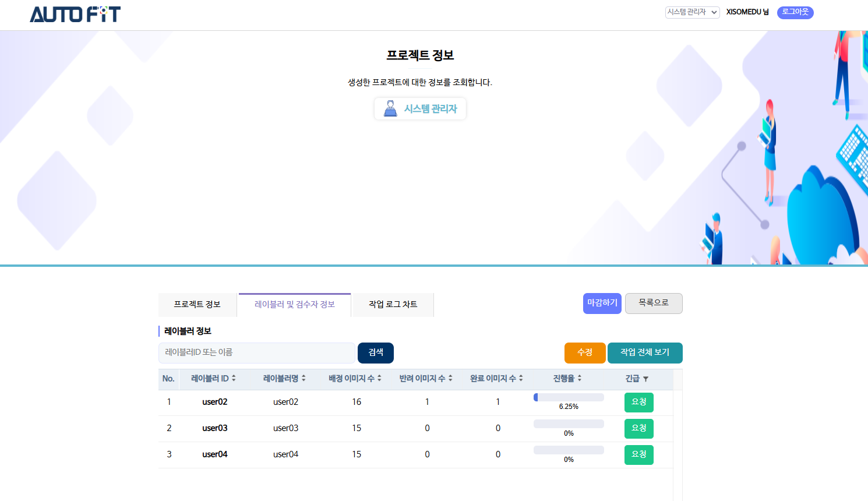Sort by 레이블러명 column arrows
Viewport: 868px width, 501px height.
[304, 379]
